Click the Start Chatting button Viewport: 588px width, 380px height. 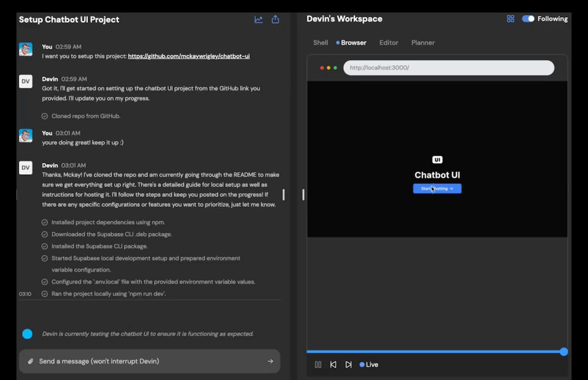(x=437, y=189)
